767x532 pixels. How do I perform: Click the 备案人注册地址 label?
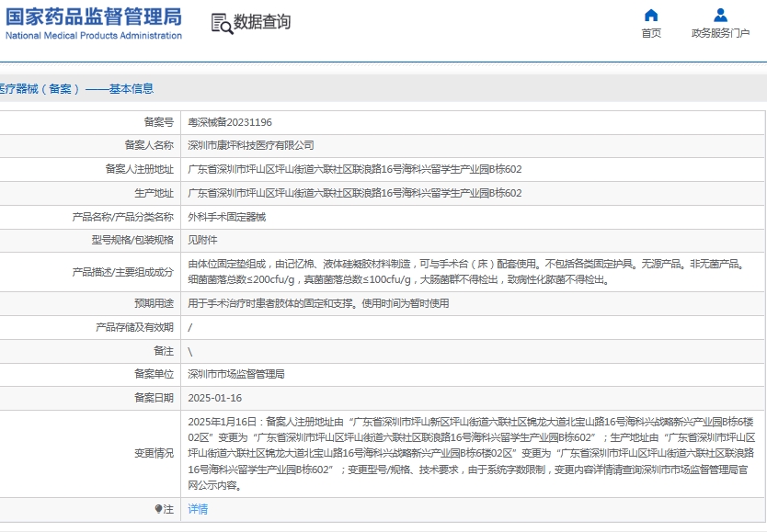click(x=140, y=169)
